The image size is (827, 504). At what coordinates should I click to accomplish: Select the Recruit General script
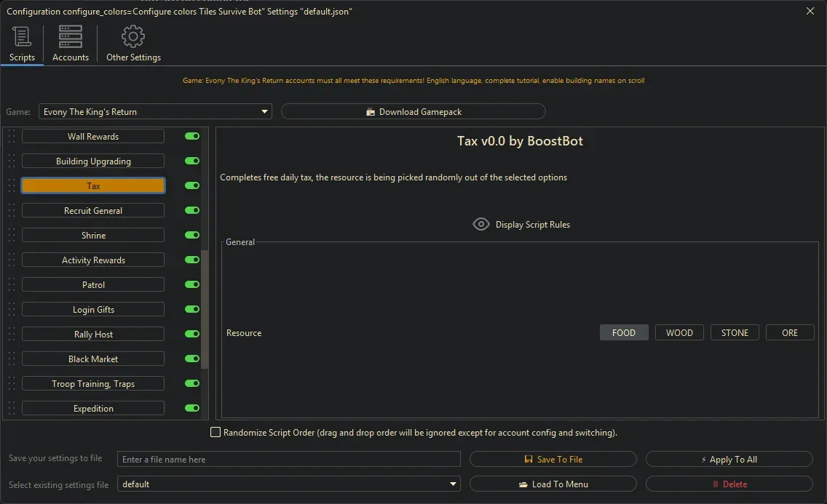pyautogui.click(x=92, y=210)
